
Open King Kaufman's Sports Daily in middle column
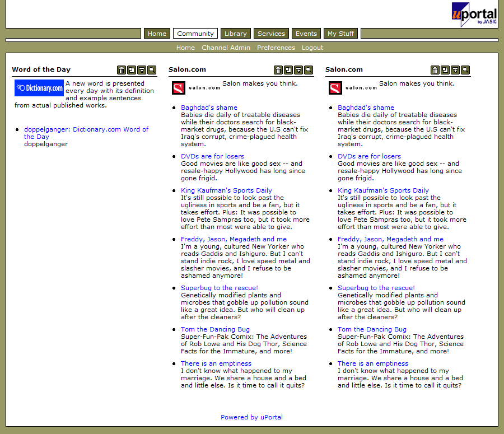(x=226, y=190)
